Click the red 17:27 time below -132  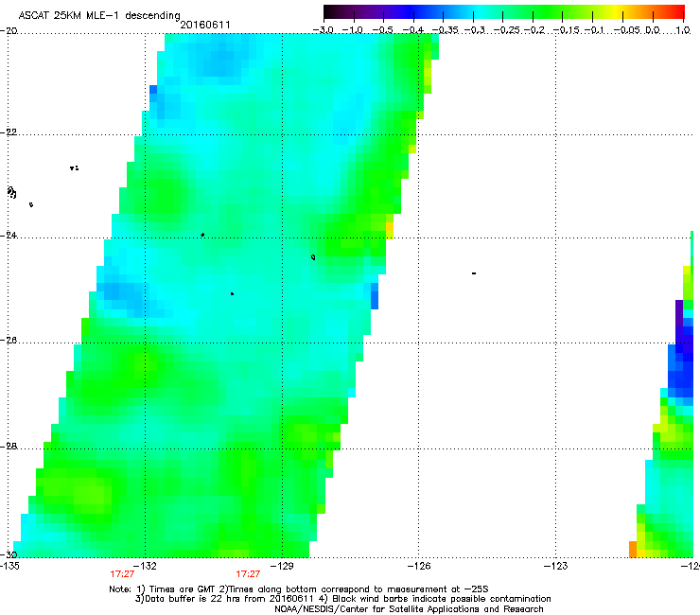click(x=122, y=574)
